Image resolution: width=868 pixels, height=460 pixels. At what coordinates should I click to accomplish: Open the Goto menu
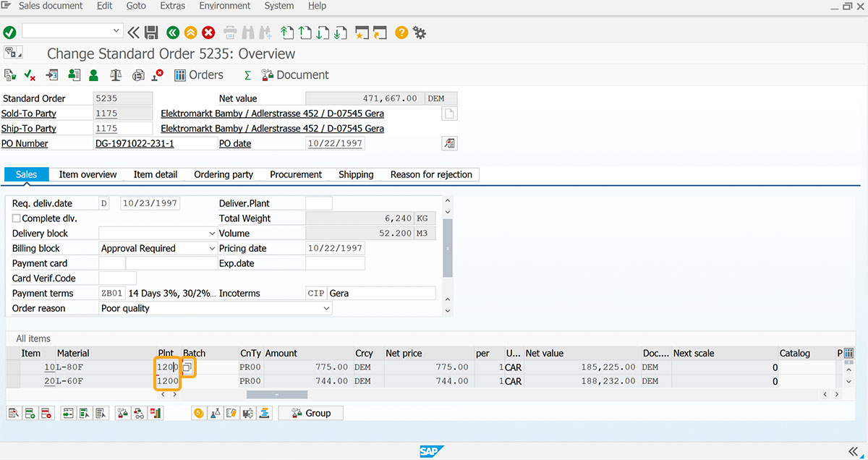coord(136,6)
